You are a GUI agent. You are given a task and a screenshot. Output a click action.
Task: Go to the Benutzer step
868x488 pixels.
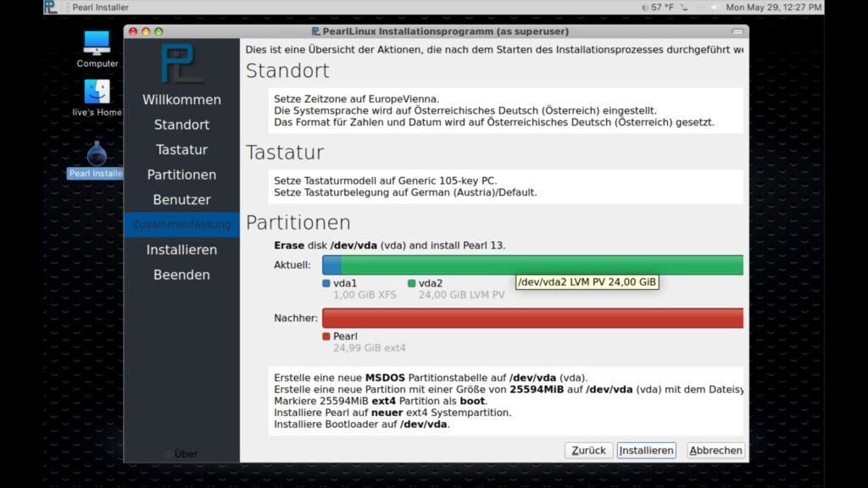point(181,199)
